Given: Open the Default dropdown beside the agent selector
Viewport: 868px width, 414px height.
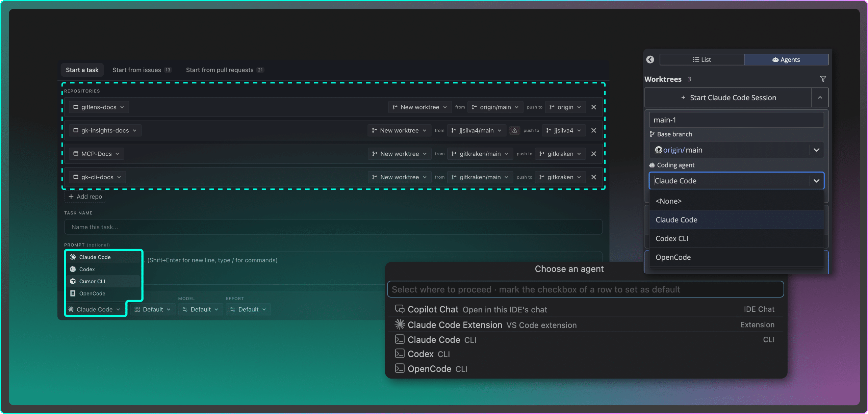Looking at the screenshot, I should coord(153,309).
